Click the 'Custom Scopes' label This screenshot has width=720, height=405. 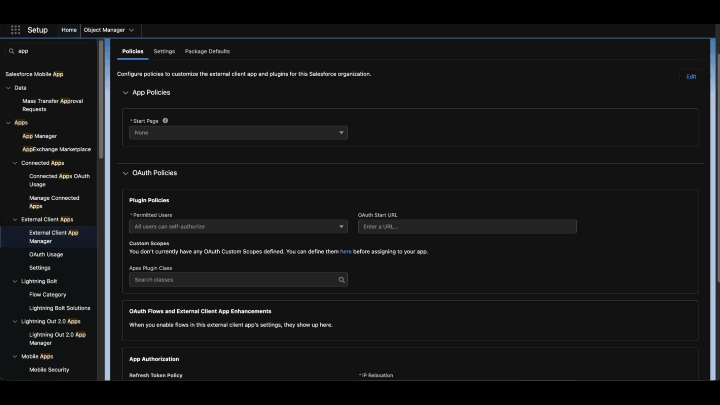[149, 243]
